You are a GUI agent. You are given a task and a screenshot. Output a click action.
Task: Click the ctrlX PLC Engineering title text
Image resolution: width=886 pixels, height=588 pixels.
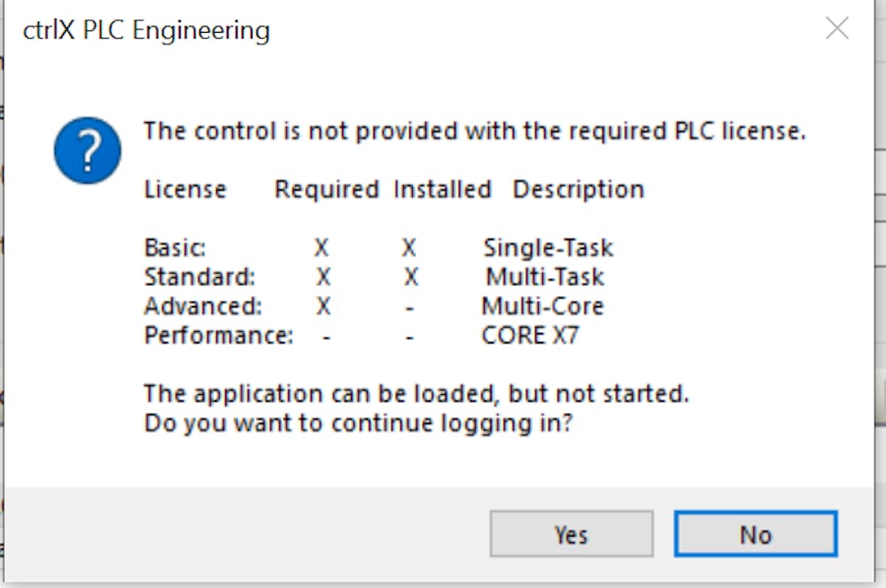[145, 30]
